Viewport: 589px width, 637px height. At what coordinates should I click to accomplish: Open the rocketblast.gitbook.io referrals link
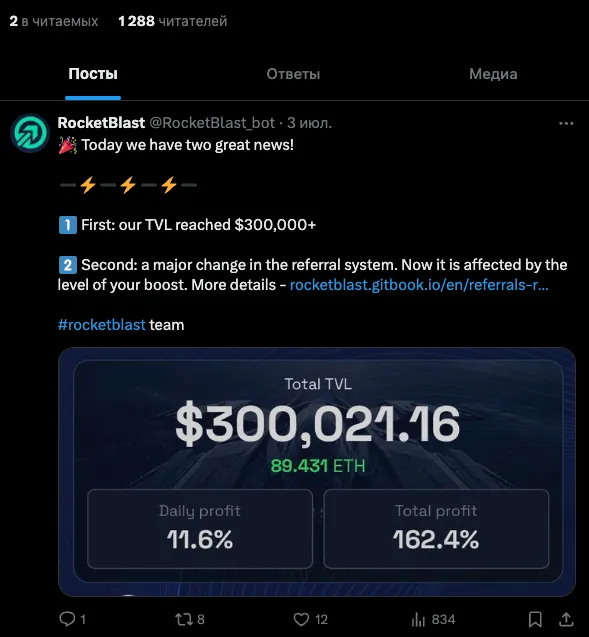point(419,285)
